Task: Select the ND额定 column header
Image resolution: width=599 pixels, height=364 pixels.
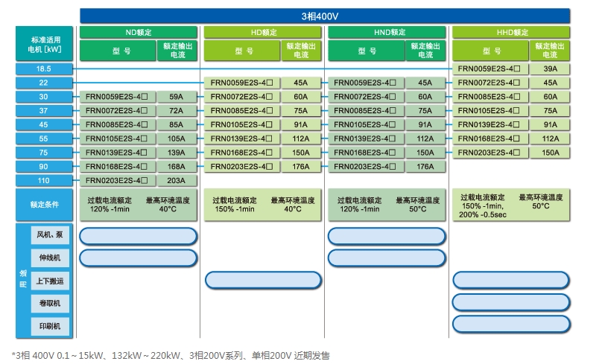Action: pos(139,33)
